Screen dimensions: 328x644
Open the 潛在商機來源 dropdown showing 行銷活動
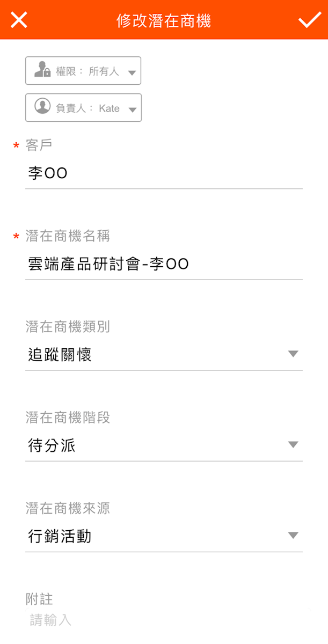tap(156, 536)
